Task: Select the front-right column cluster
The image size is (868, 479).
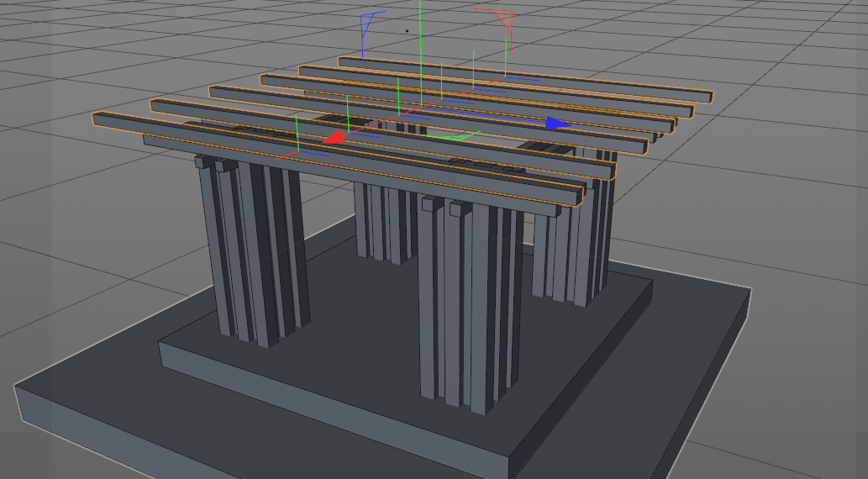Action: [x=471, y=304]
